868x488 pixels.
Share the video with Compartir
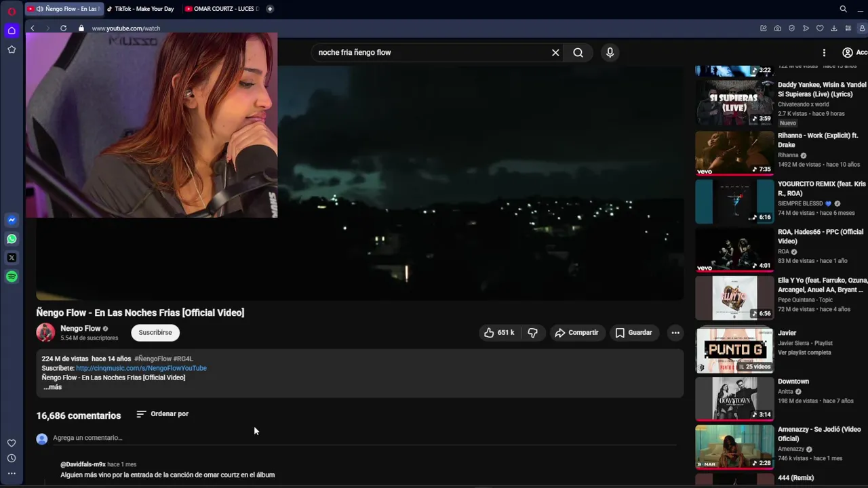click(x=577, y=333)
